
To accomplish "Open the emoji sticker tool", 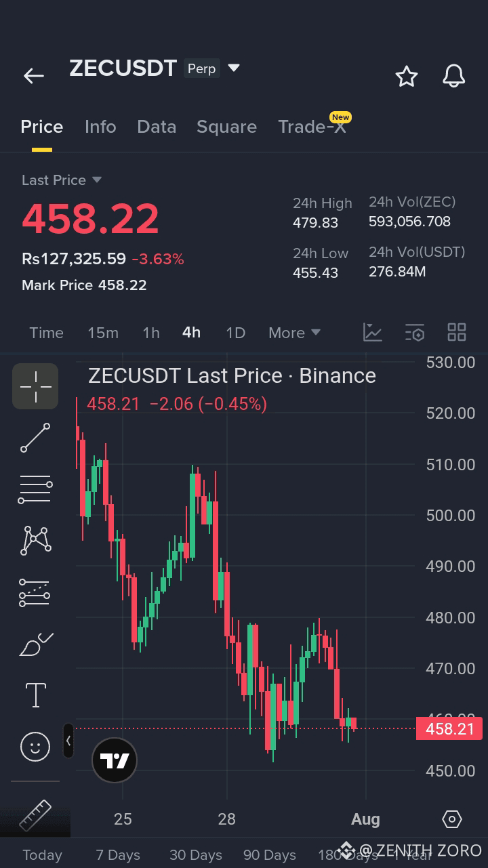I will coord(35,747).
